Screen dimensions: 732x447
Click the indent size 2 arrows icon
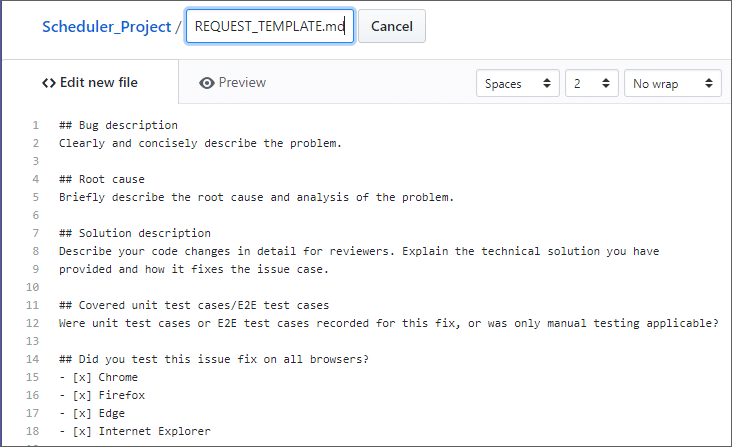click(605, 83)
